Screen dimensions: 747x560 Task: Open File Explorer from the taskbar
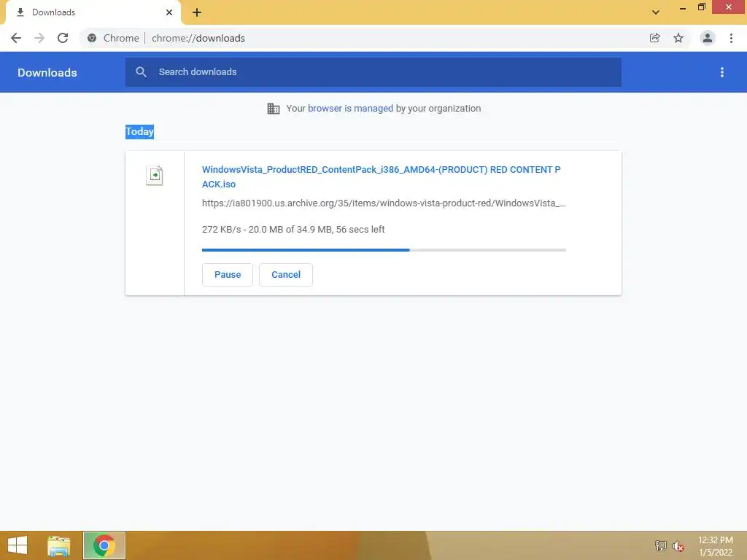(x=59, y=545)
